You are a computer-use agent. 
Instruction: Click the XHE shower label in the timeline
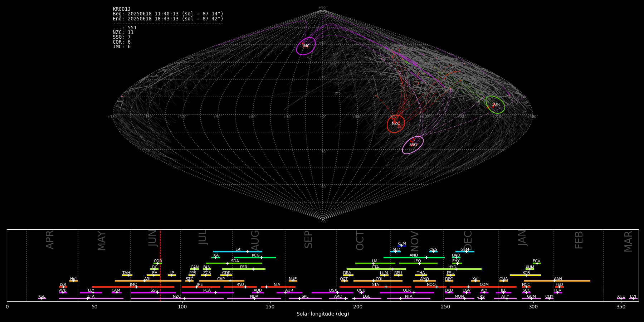click(621, 297)
